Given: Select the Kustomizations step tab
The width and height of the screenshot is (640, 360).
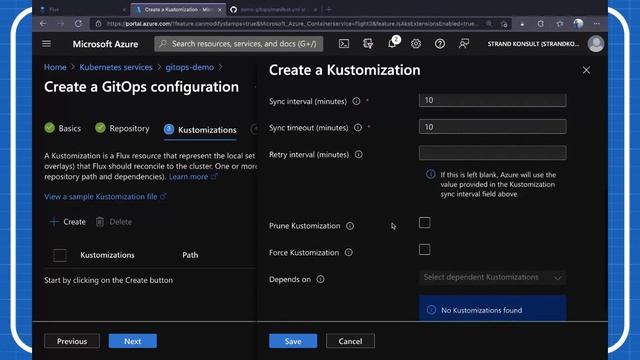Looking at the screenshot, I should pyautogui.click(x=200, y=130).
